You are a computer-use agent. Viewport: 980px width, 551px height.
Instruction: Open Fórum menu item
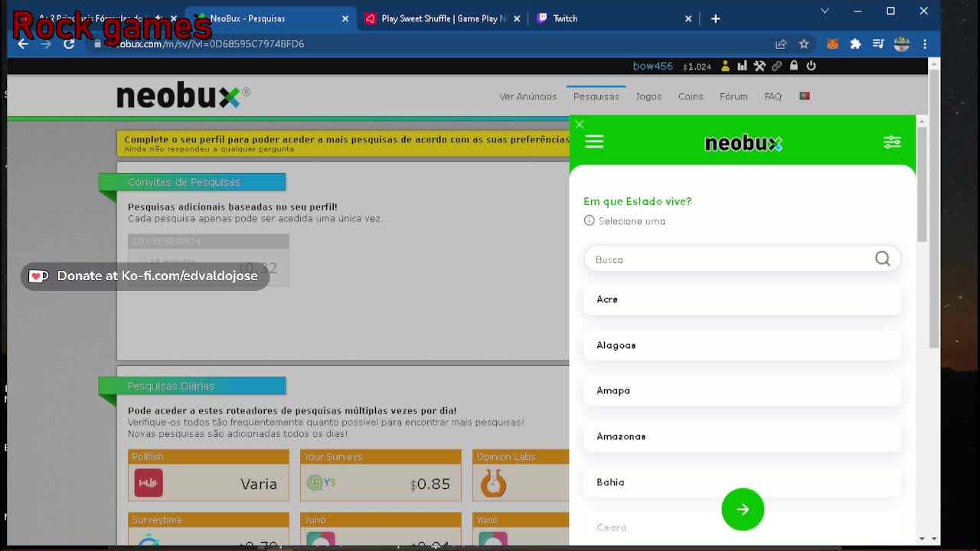click(733, 96)
